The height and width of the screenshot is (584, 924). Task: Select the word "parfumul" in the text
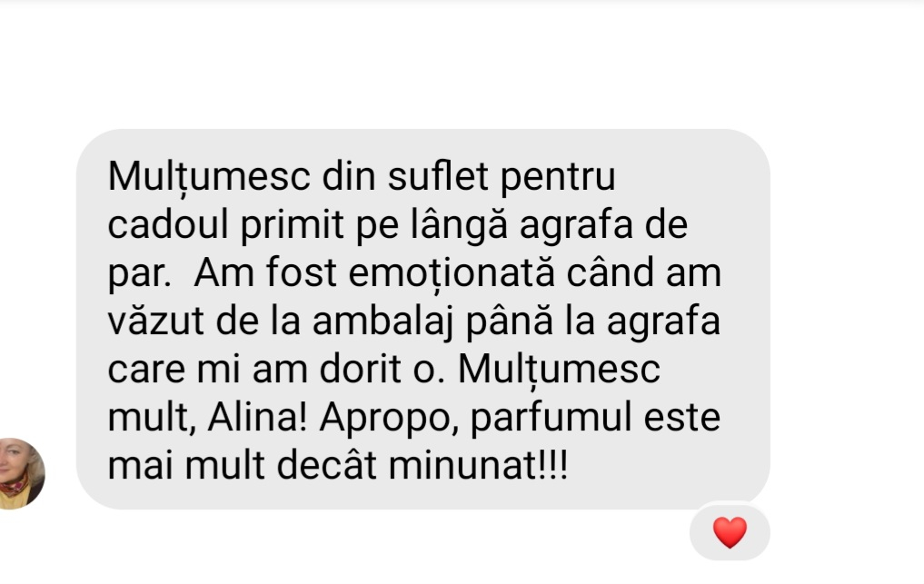[551, 419]
